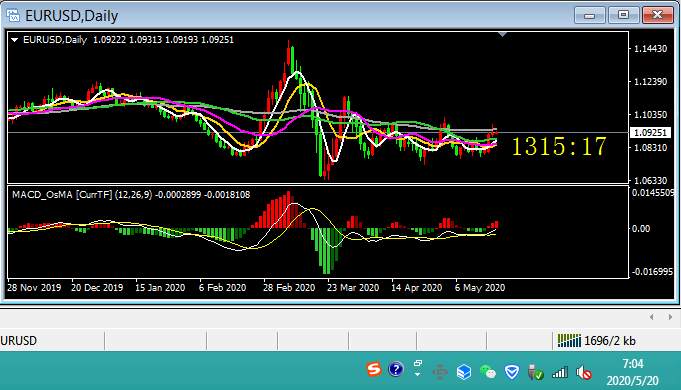Click the 1.12390 price scale value
Screen dimensions: 681x390
[651, 82]
